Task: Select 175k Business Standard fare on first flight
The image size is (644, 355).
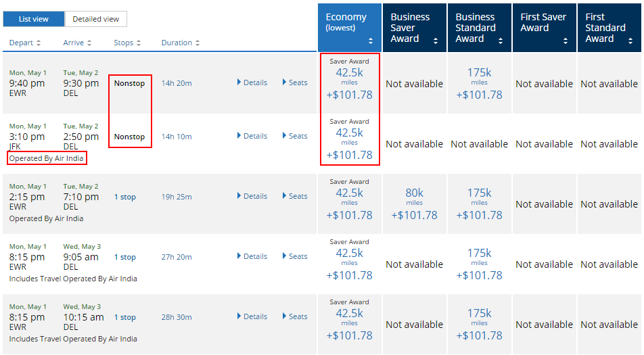Action: click(479, 84)
